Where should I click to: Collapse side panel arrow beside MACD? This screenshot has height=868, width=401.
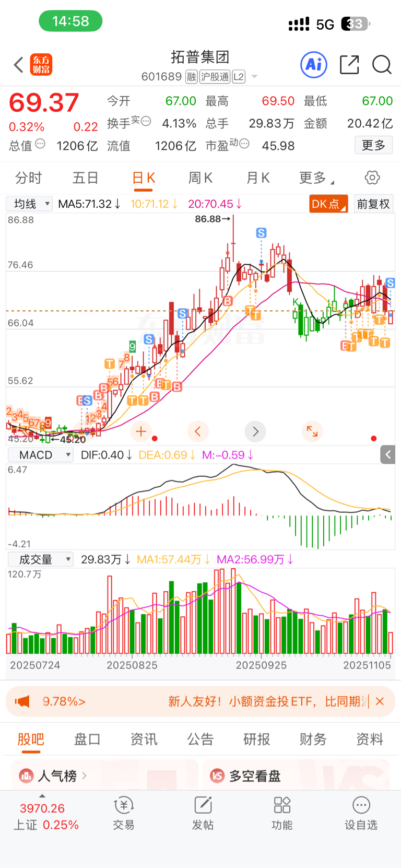(388, 455)
